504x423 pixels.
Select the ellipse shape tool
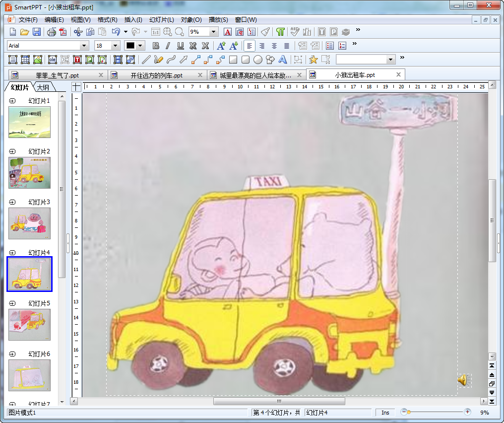coord(258,60)
